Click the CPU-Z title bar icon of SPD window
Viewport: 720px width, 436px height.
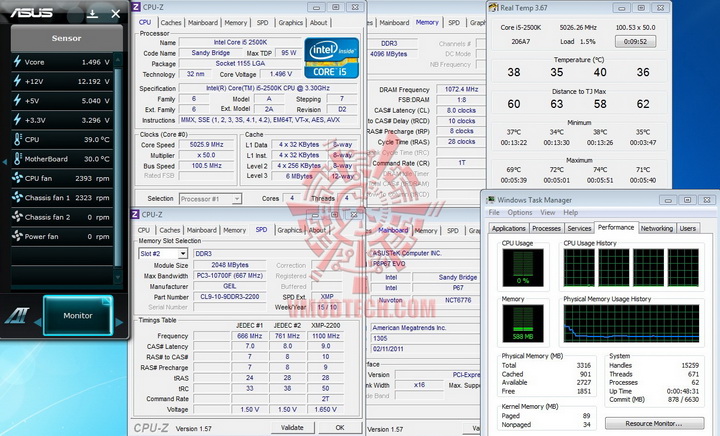(135, 214)
